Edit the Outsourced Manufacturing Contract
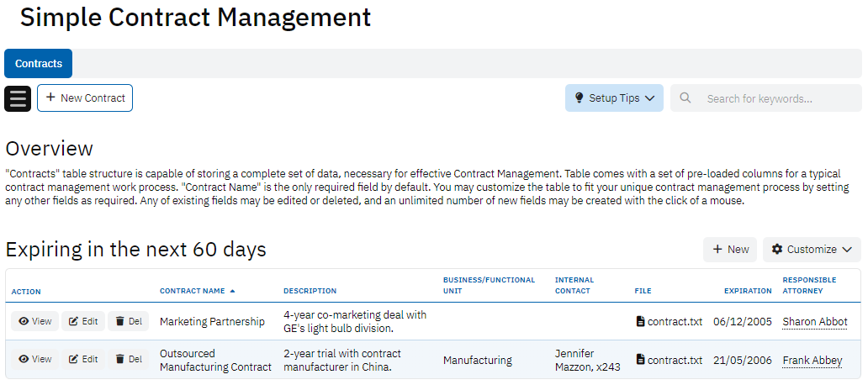This screenshot has width=868, height=385. coord(83,359)
